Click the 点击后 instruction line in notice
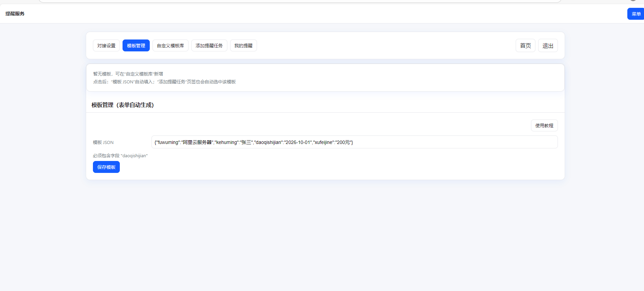This screenshot has height=291, width=644. tap(164, 82)
